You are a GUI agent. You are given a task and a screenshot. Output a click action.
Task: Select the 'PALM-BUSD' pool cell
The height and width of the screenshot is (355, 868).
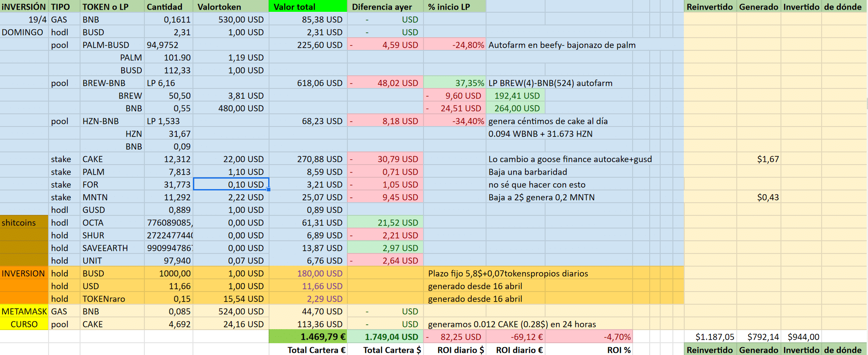(x=112, y=45)
